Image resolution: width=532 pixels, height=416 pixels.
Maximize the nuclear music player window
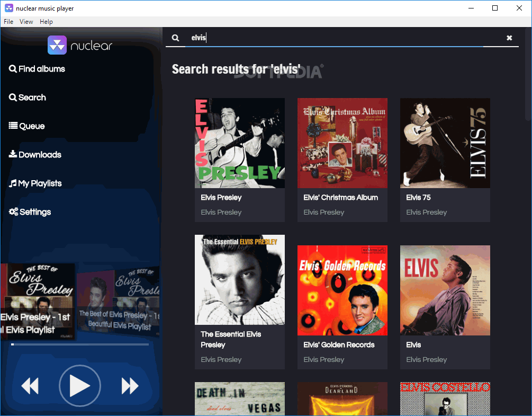pos(495,8)
